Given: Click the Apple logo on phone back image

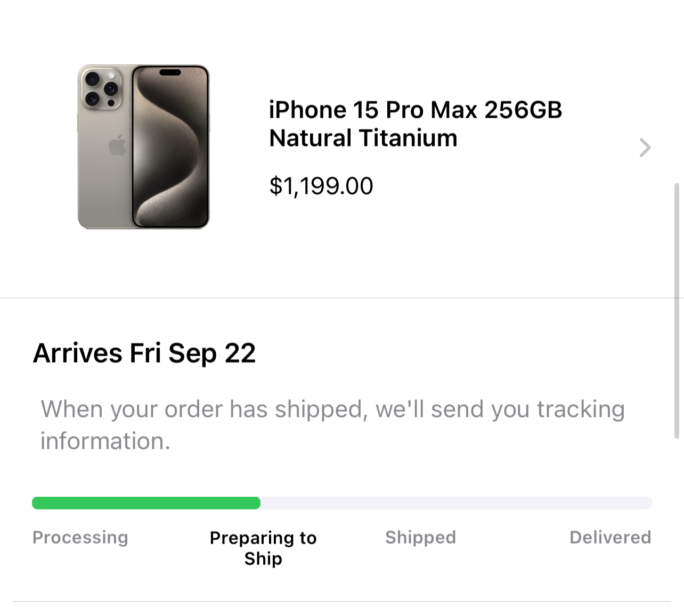Looking at the screenshot, I should tap(117, 145).
